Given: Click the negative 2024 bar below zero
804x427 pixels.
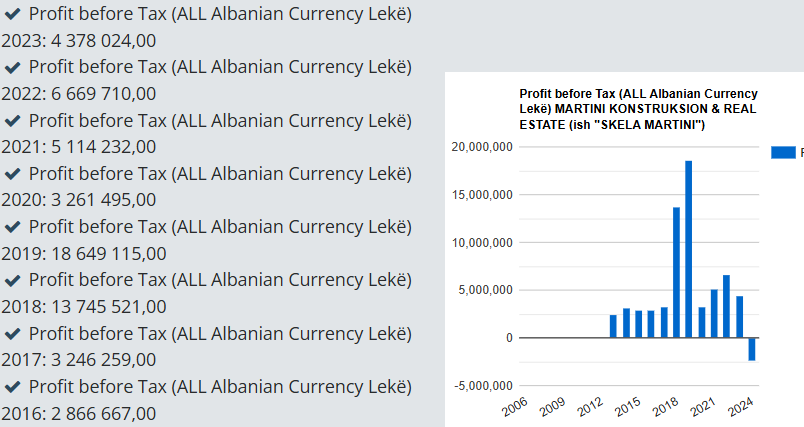Looking at the screenshot, I should click(x=752, y=349).
